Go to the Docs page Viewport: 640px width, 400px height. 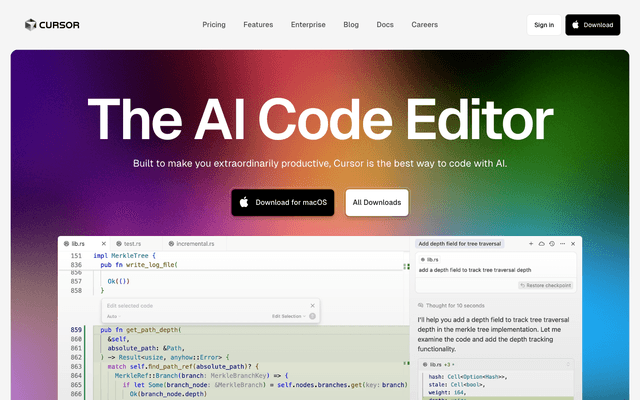[385, 25]
